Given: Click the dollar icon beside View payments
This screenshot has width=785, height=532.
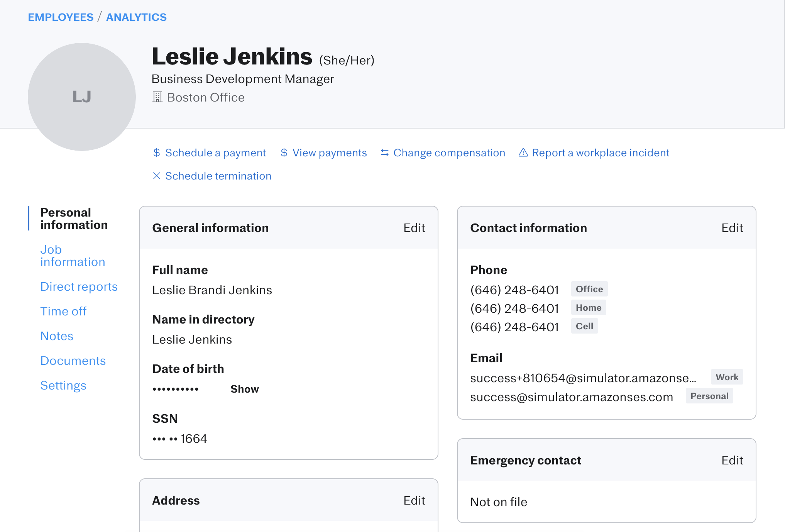Looking at the screenshot, I should click(x=284, y=153).
